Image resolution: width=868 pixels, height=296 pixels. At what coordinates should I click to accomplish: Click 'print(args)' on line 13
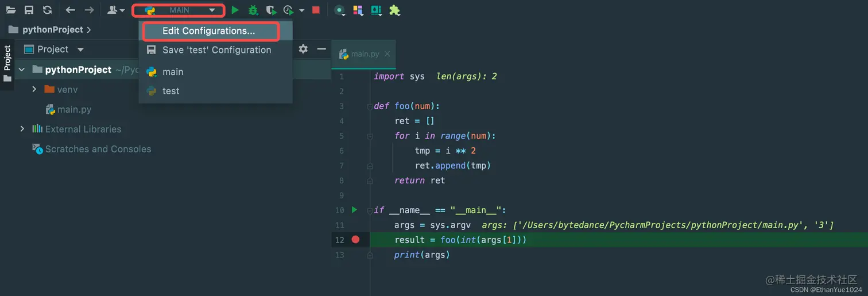click(x=422, y=255)
